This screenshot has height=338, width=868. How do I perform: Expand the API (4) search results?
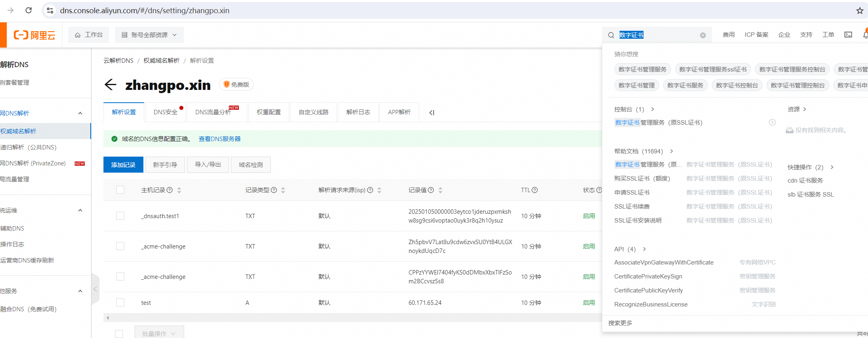[x=644, y=249]
